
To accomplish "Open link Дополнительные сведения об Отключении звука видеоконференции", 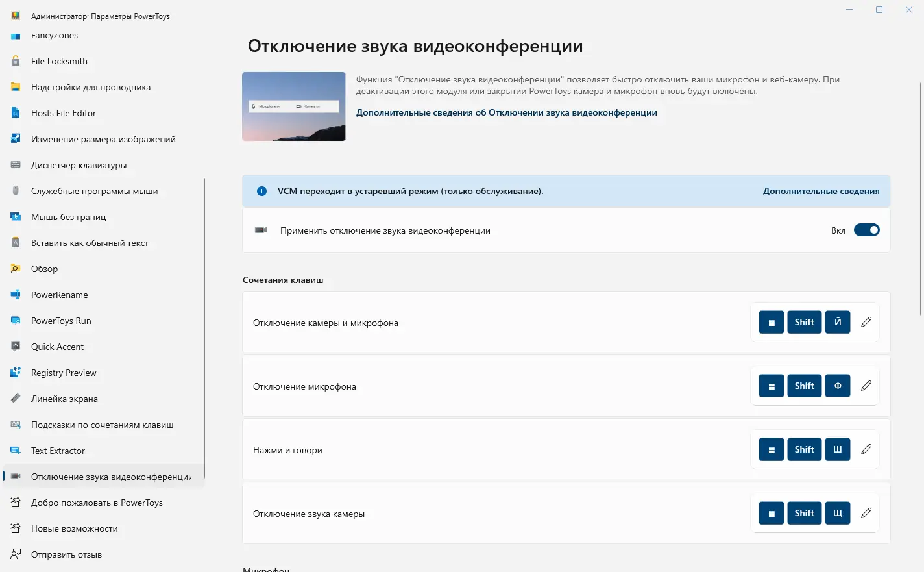I will click(x=507, y=112).
